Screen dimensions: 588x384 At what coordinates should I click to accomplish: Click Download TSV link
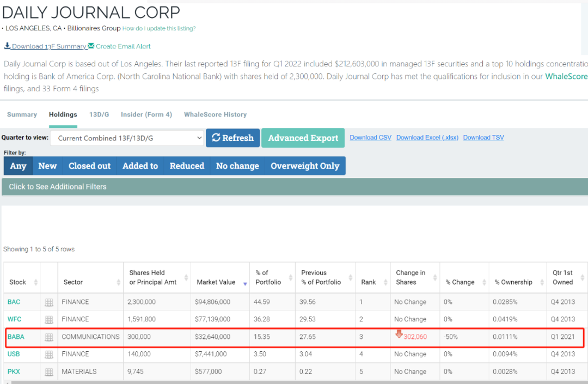pyautogui.click(x=483, y=138)
